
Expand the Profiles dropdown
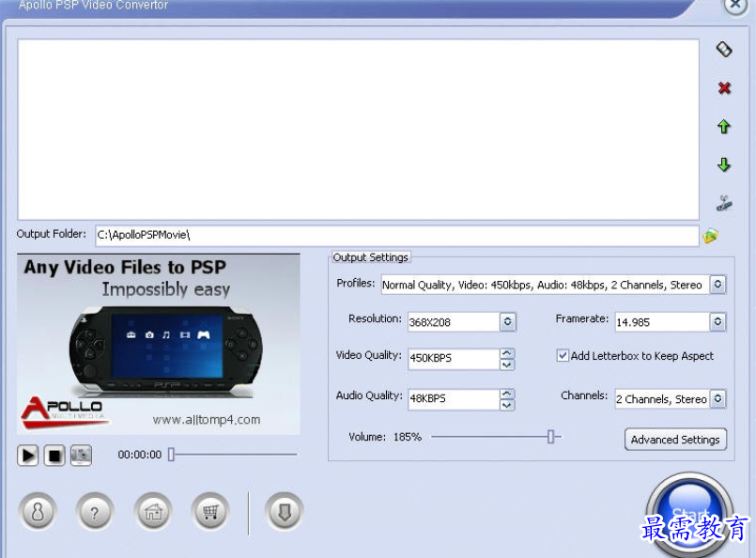pyautogui.click(x=717, y=284)
